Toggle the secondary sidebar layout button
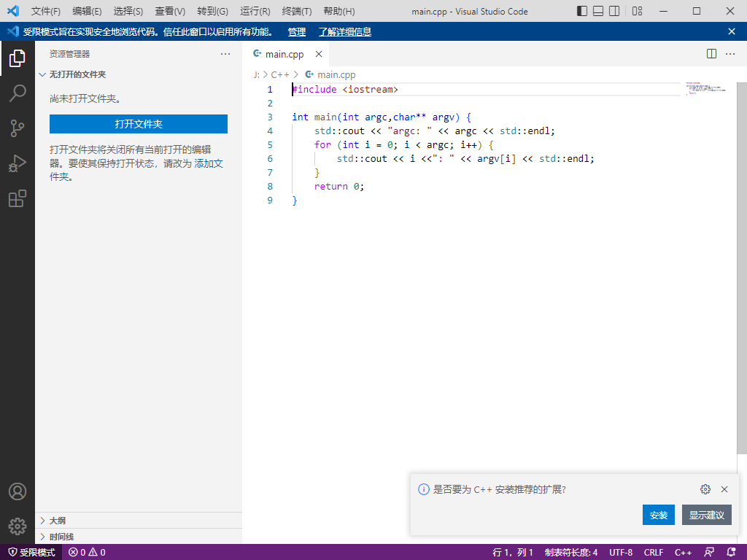The height and width of the screenshot is (560, 747). pos(614,11)
